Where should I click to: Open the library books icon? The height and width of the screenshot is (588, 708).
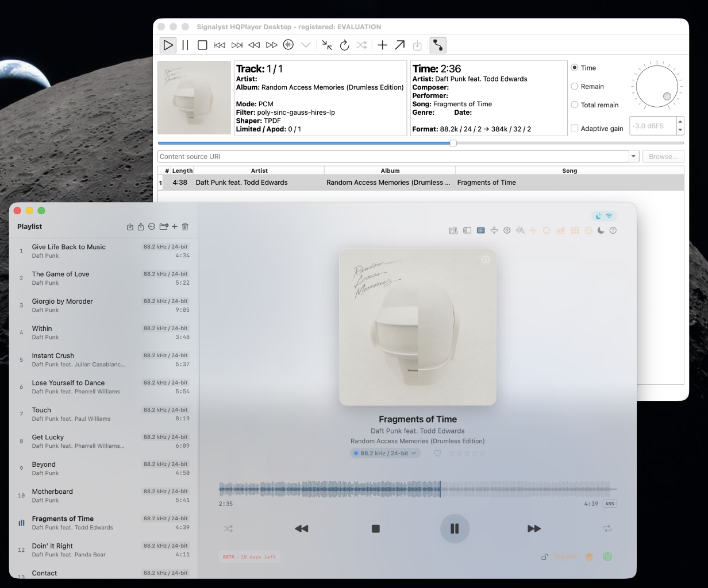(x=453, y=230)
